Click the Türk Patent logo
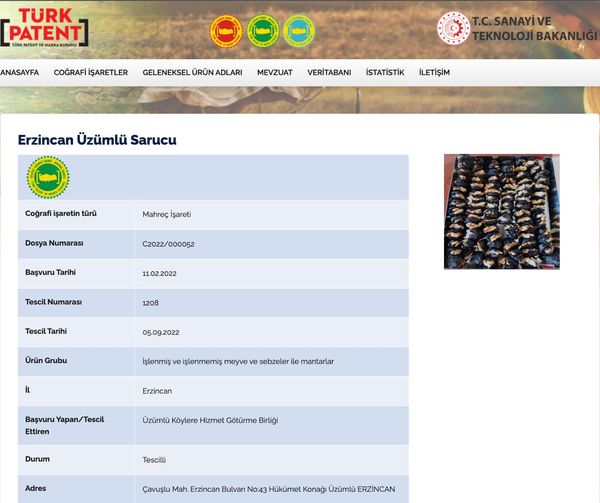 pos(44,28)
